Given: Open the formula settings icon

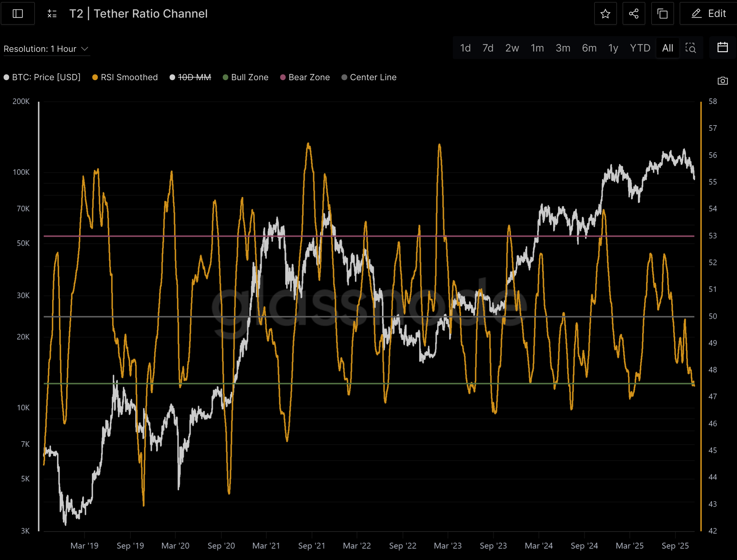Looking at the screenshot, I should (52, 14).
